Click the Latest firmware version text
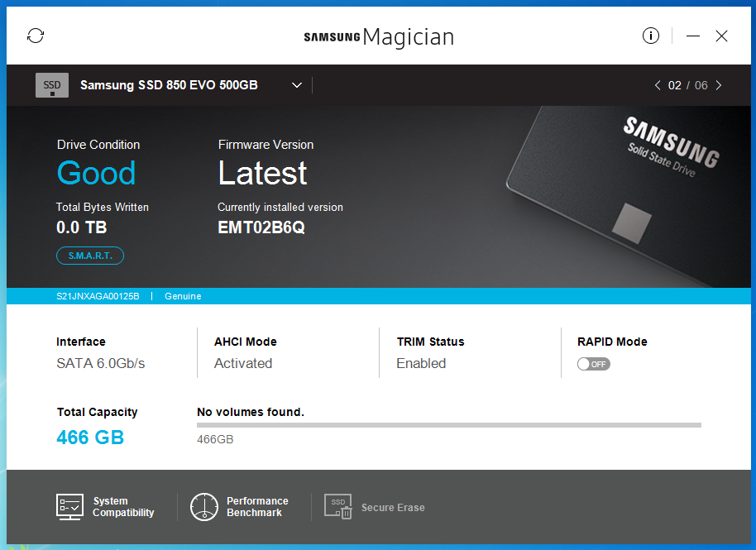 point(262,173)
